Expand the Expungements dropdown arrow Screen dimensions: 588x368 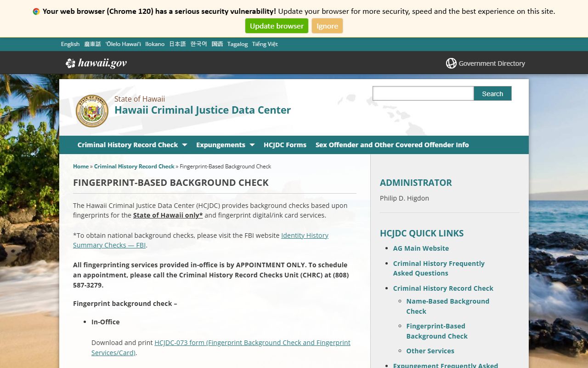point(252,145)
